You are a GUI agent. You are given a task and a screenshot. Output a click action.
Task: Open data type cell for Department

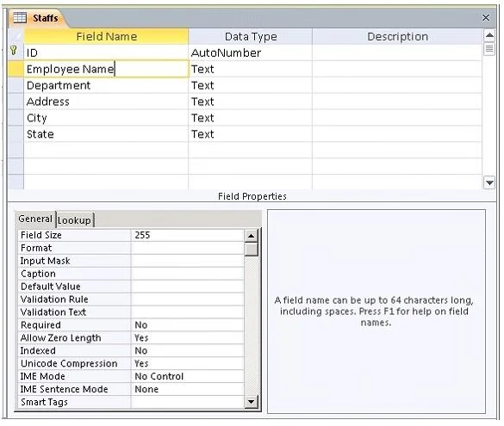251,85
